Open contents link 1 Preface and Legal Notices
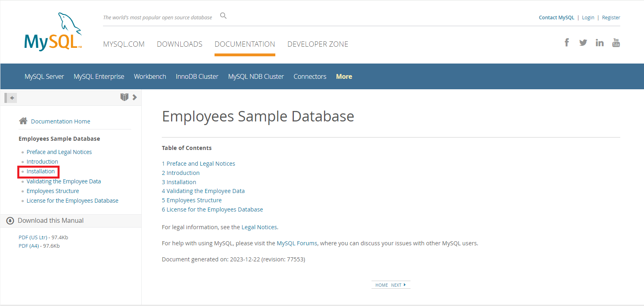This screenshot has width=644, height=306. [x=198, y=164]
